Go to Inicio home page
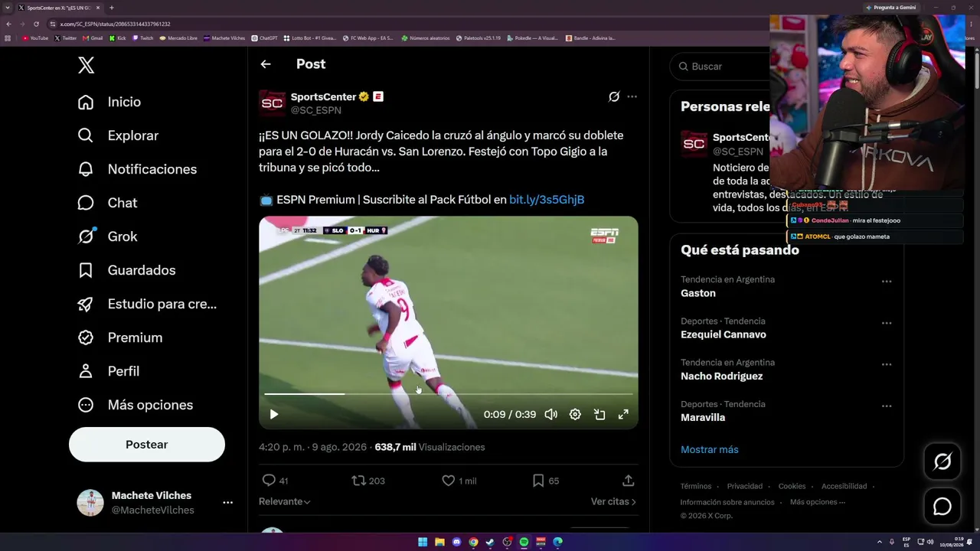980x551 pixels. (109, 102)
